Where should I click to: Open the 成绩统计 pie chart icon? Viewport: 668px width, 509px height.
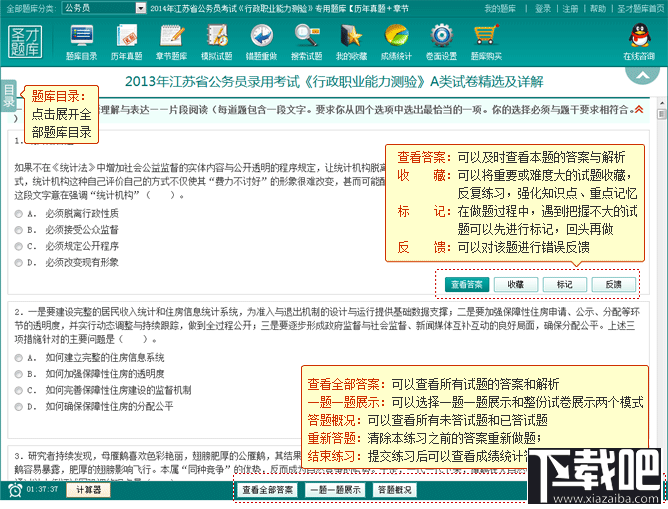396,42
